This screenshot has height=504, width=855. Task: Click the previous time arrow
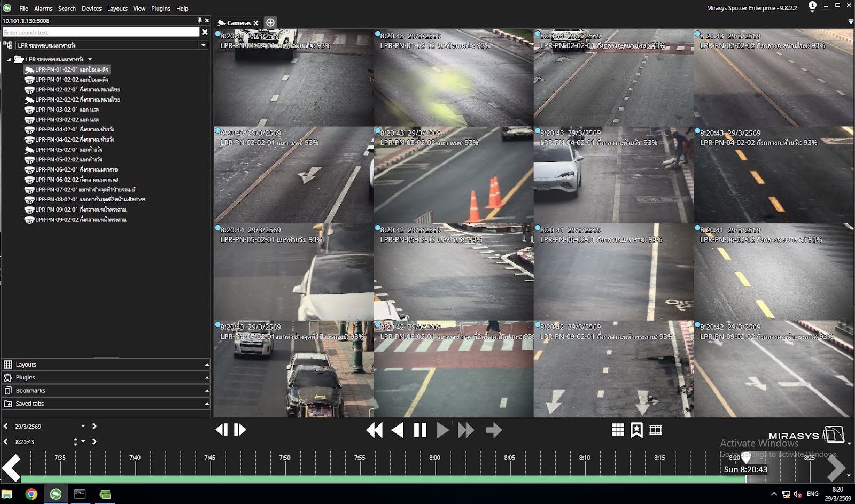tap(6, 441)
